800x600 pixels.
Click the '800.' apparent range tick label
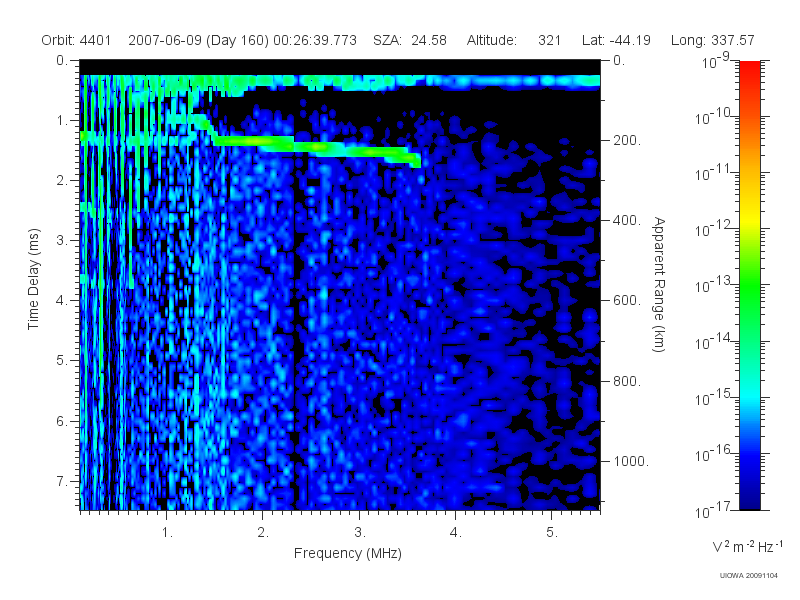point(627,381)
